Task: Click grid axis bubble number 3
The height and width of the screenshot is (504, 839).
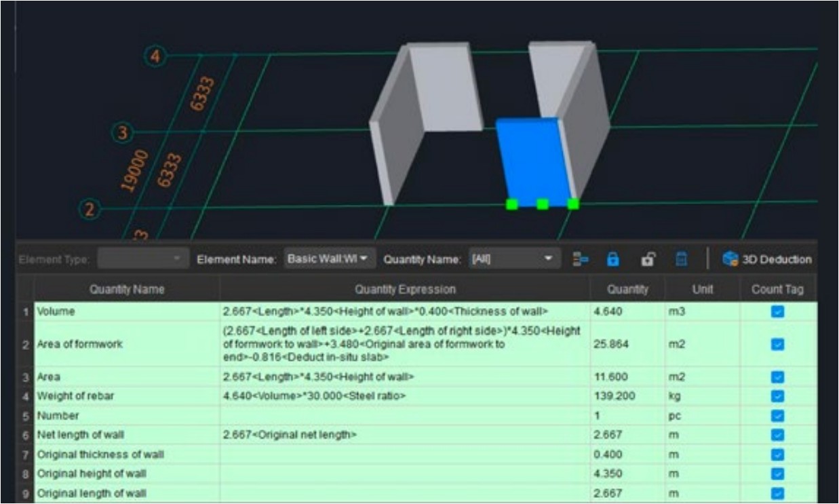Action: coord(123,132)
